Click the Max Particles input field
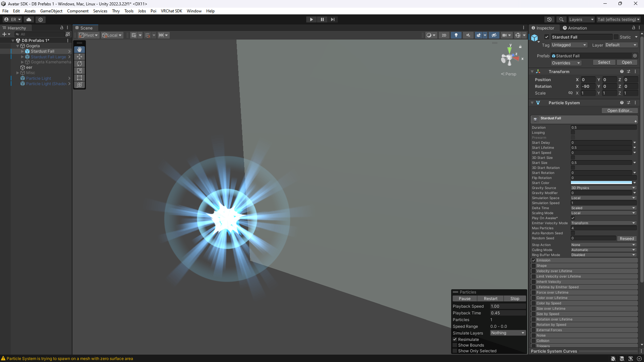Viewport: 644px width, 362px height. (603, 228)
